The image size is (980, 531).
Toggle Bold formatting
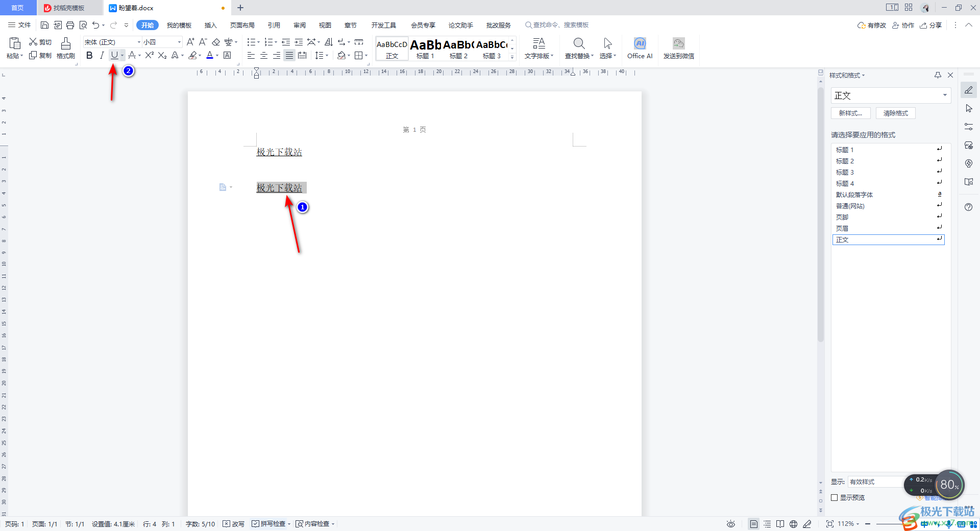(89, 55)
